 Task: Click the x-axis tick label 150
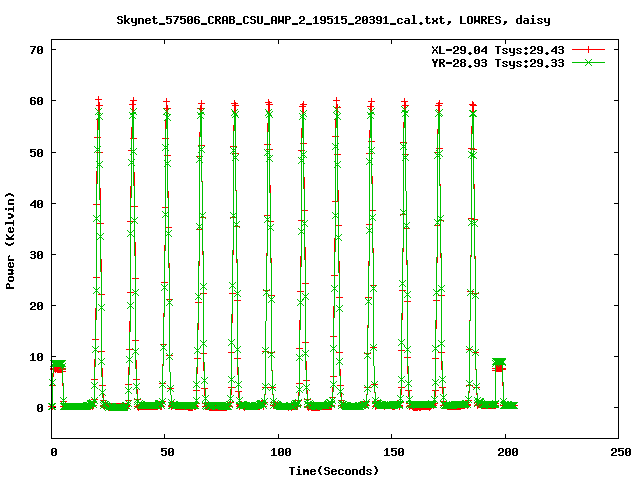tap(394, 452)
